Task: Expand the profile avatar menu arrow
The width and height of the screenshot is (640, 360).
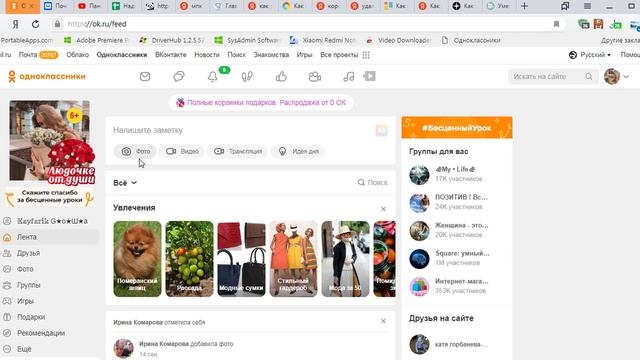Action: point(626,76)
